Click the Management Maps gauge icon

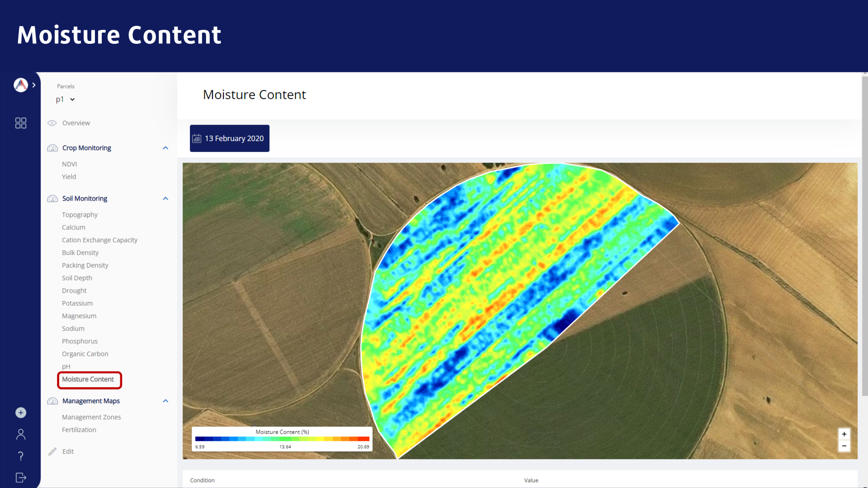click(52, 401)
